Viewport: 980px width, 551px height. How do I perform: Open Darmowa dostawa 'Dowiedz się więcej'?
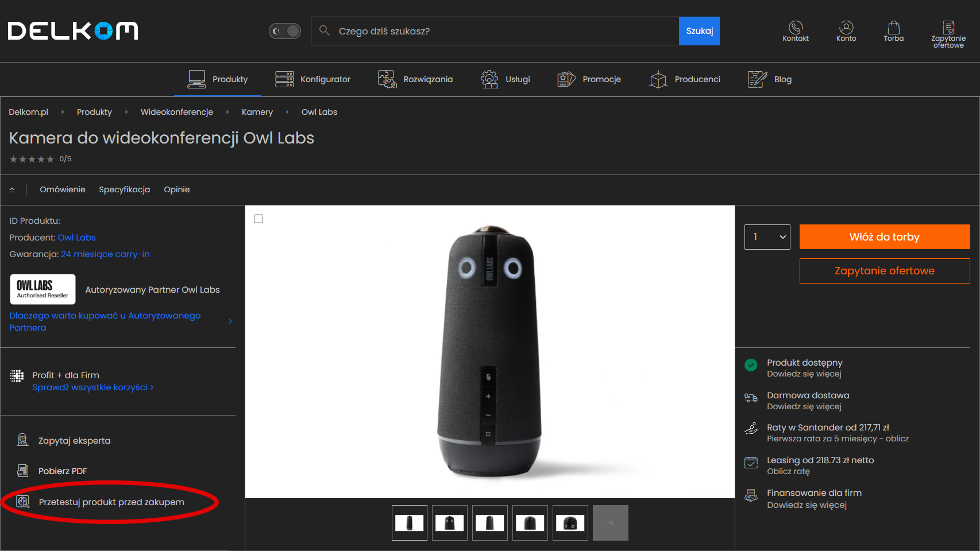804,407
